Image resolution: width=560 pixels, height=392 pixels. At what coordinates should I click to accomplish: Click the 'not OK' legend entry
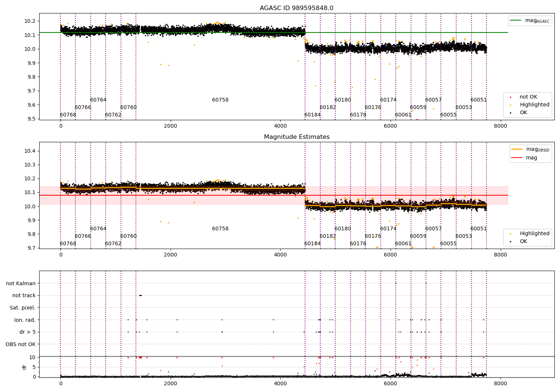(528, 97)
